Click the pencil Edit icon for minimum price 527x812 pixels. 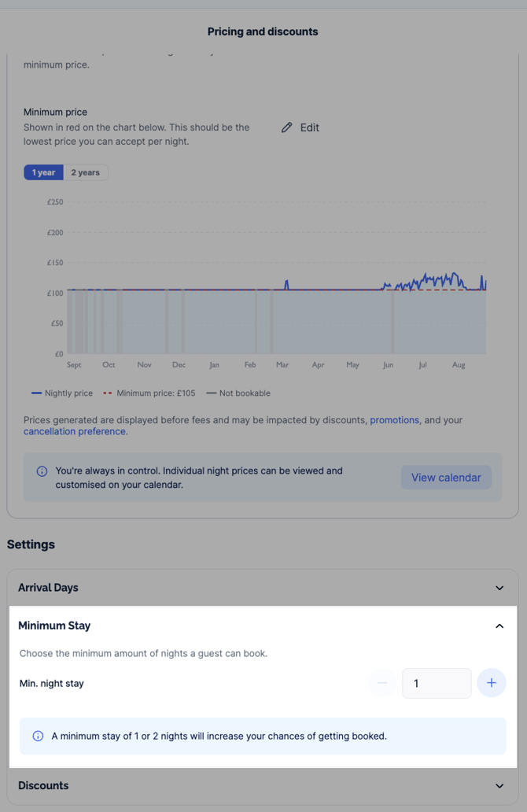287,127
